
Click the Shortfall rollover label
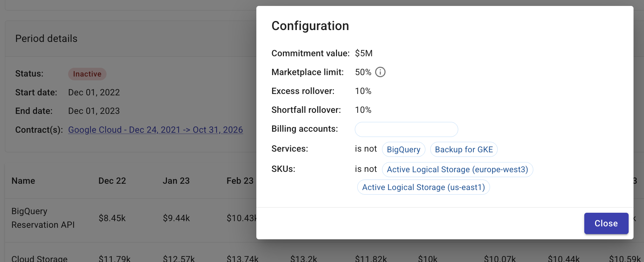[x=306, y=110]
